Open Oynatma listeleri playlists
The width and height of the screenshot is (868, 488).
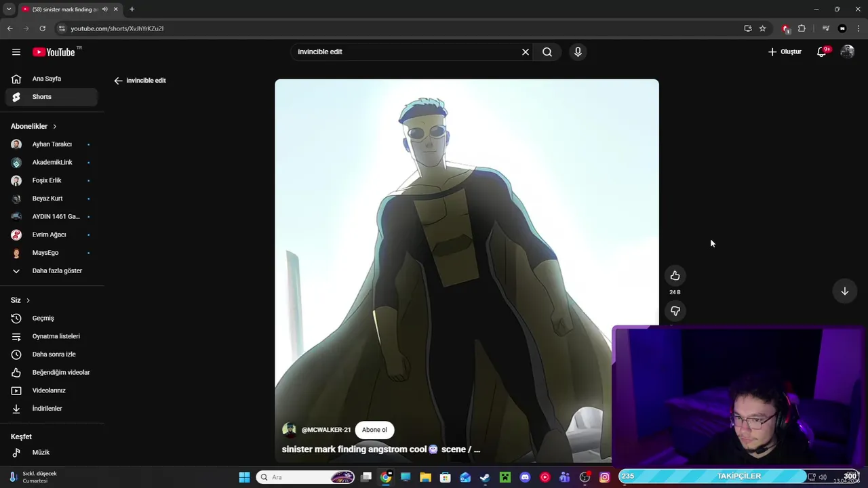click(52, 336)
